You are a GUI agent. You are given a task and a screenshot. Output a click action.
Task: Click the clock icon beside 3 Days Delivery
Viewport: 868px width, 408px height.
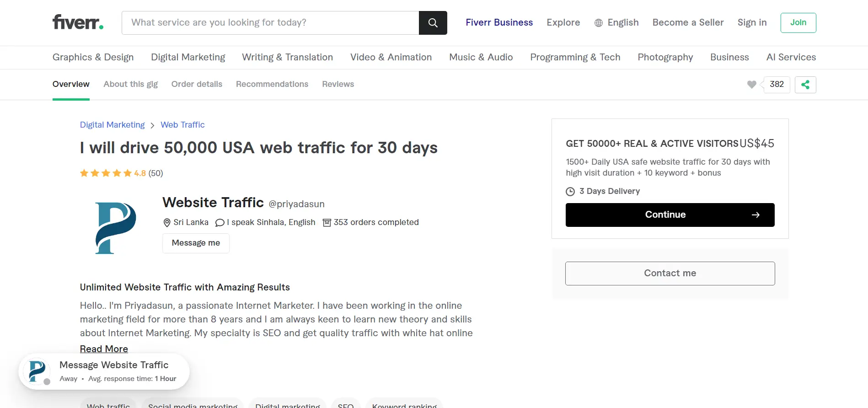[x=570, y=192]
